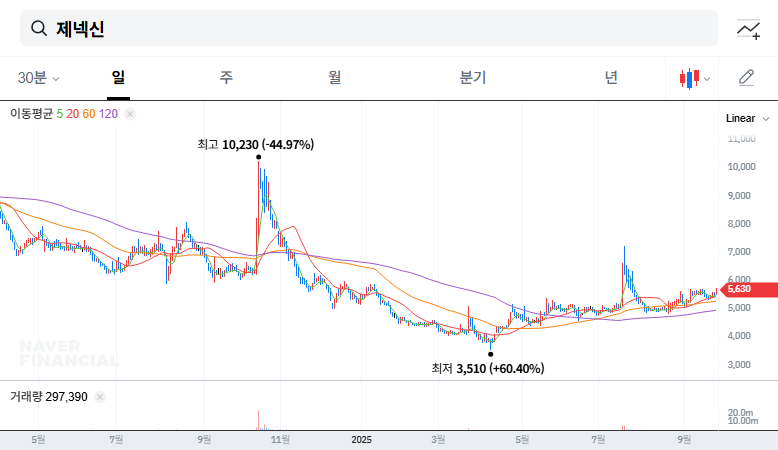Click the moving average 120 value
This screenshot has height=450, width=778.
coord(108,114)
